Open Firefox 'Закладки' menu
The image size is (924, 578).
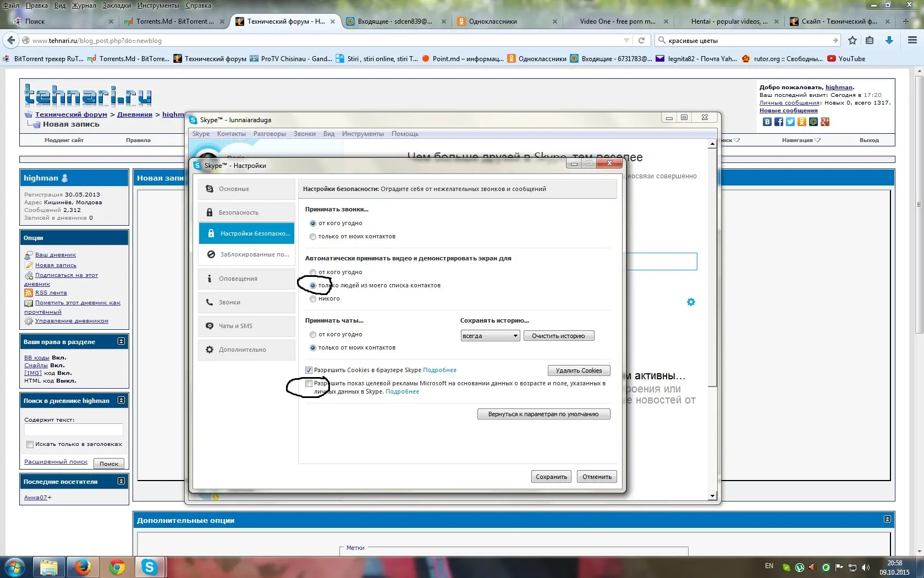click(x=117, y=6)
